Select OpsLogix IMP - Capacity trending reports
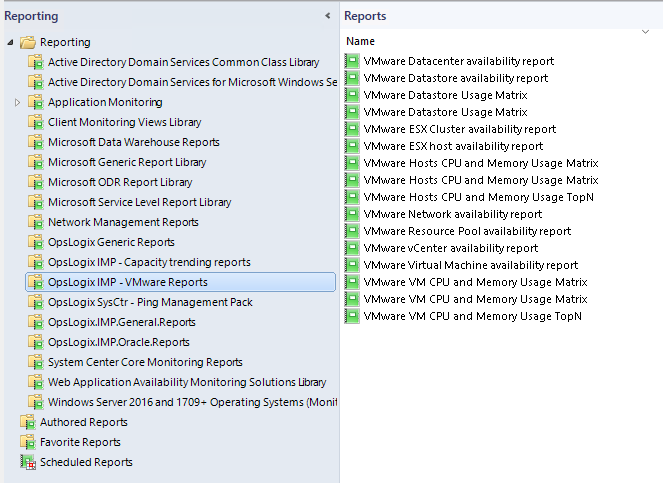Viewport: 663px width, 483px height. (149, 262)
